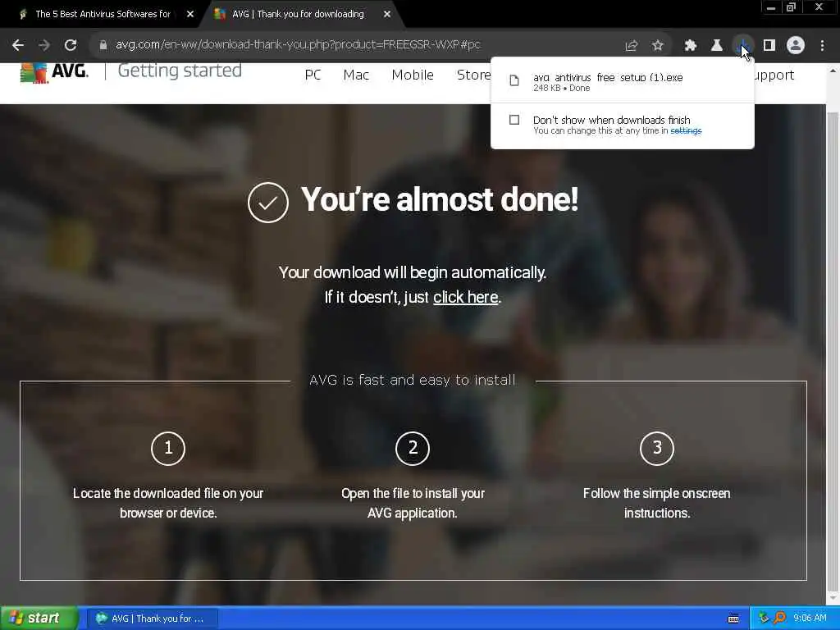Click the green-and-yellow tray icon
The image size is (840, 630).
(x=764, y=619)
